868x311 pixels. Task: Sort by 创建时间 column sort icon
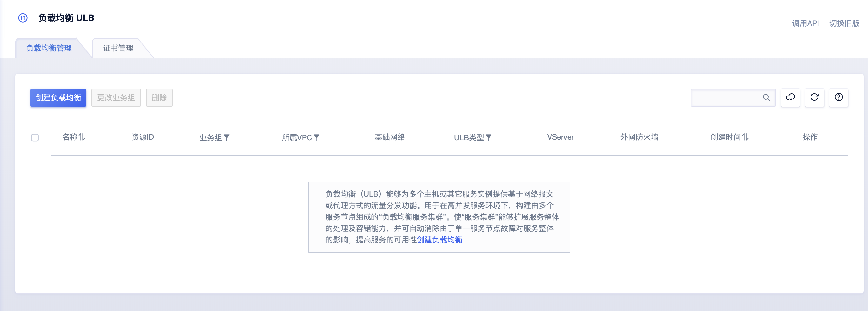coord(745,137)
